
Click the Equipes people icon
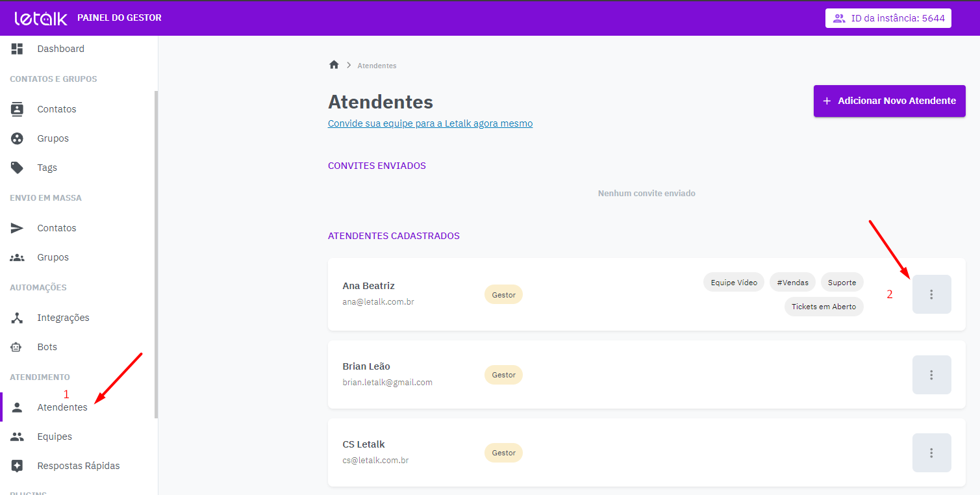17,437
